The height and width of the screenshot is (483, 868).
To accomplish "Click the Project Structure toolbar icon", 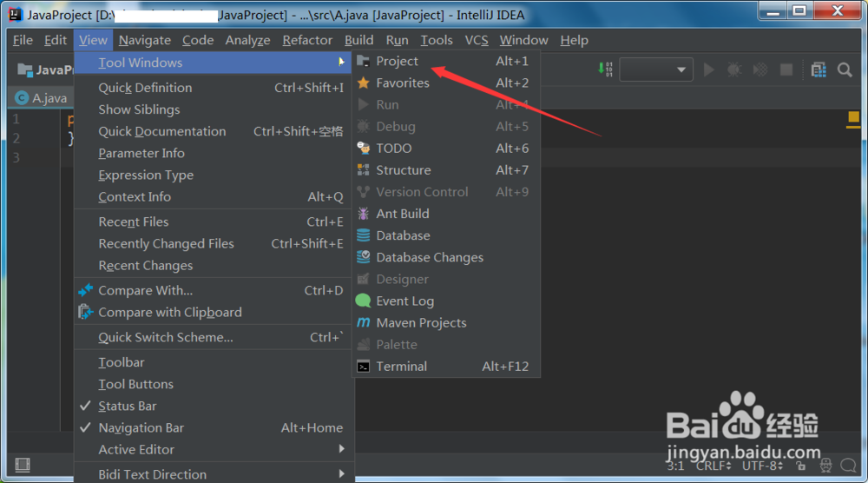I will coord(819,69).
